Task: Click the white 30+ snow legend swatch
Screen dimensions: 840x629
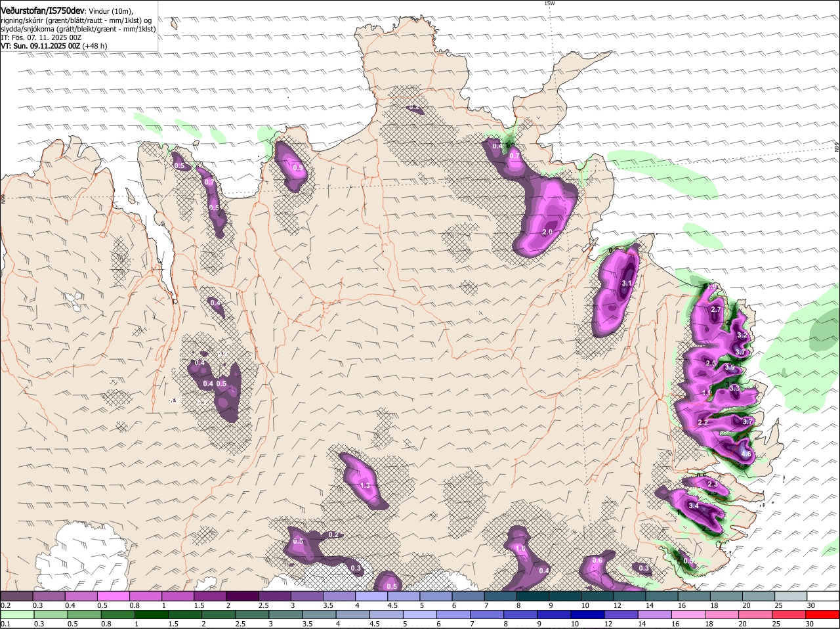Action: (x=824, y=596)
